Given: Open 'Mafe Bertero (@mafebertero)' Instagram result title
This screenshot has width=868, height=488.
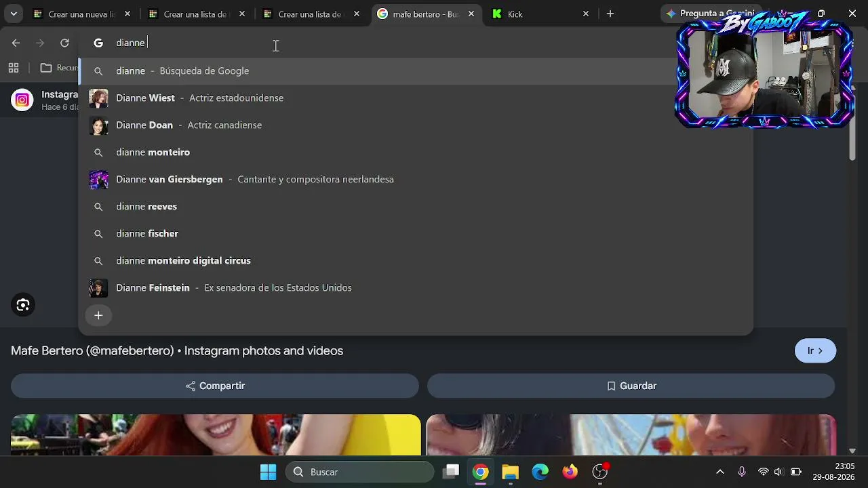Looking at the screenshot, I should (x=177, y=351).
